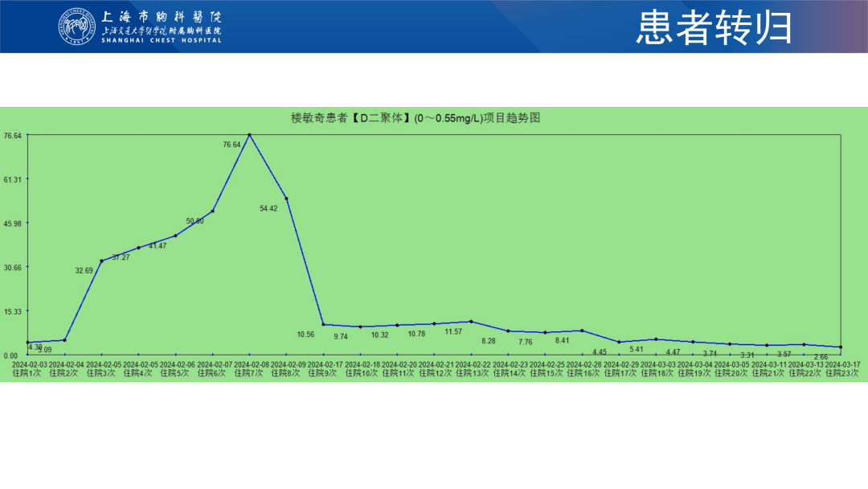Click the data label 8.28
The height and width of the screenshot is (489, 868).
tap(489, 341)
